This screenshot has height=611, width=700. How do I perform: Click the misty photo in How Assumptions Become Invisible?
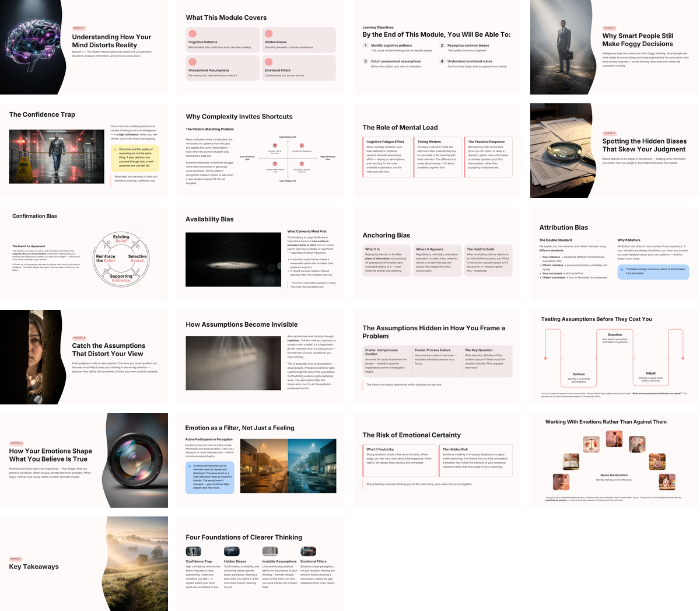[233, 363]
